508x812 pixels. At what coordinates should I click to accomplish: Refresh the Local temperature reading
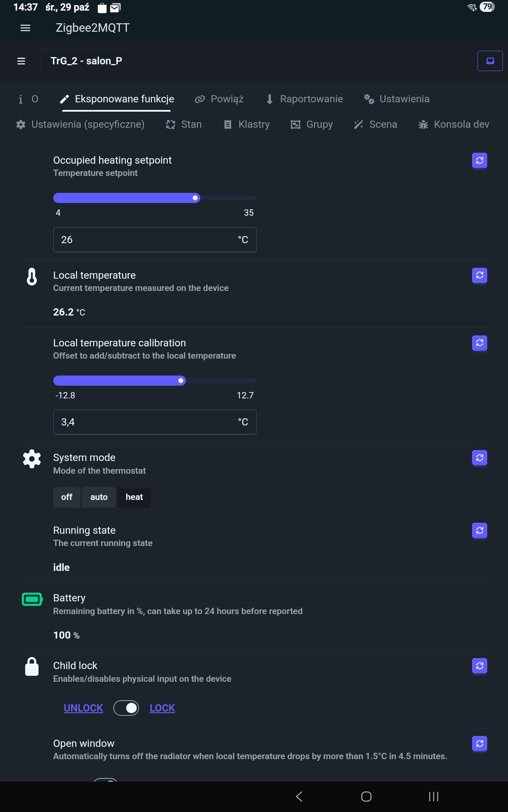[x=479, y=276]
